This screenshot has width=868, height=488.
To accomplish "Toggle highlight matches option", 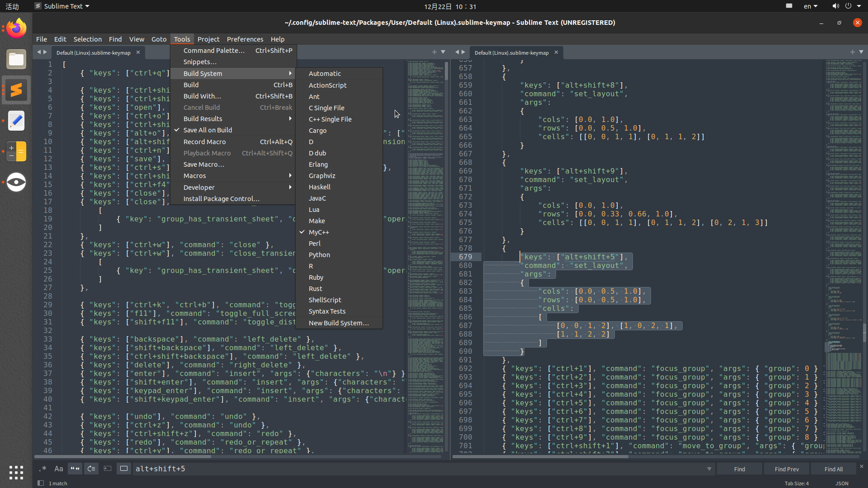I will tap(124, 469).
